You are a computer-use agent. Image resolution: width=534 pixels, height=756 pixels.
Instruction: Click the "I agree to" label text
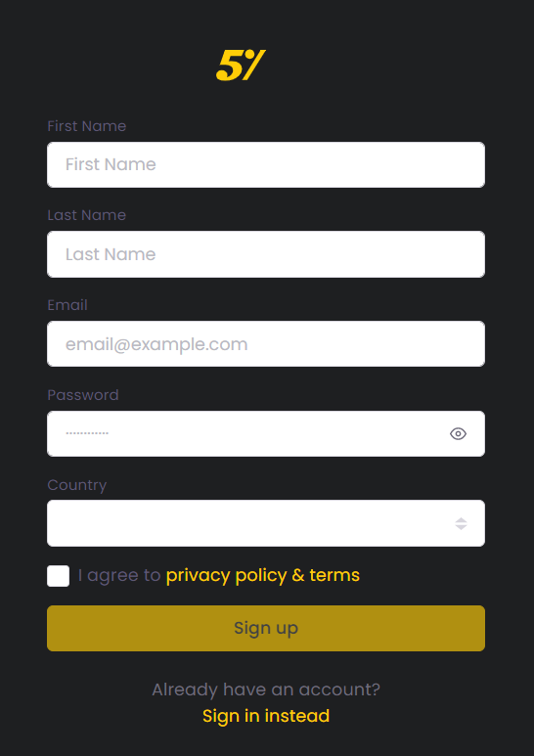click(119, 575)
